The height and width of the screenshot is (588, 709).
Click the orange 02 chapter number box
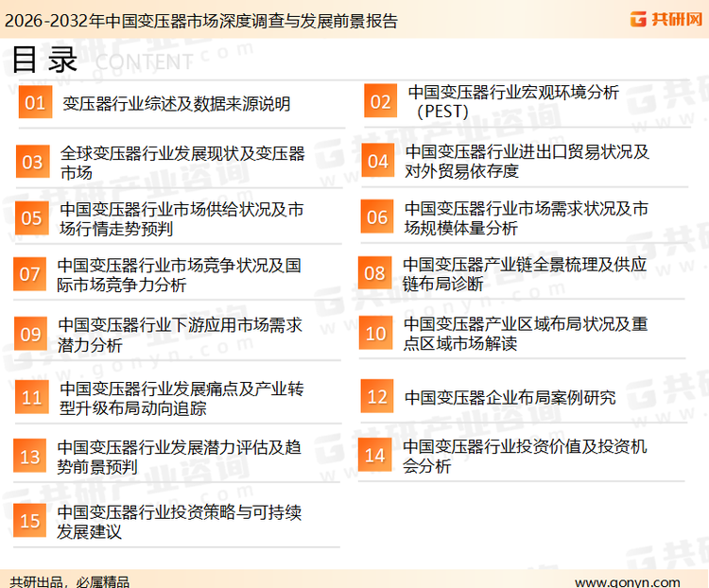[x=381, y=101]
